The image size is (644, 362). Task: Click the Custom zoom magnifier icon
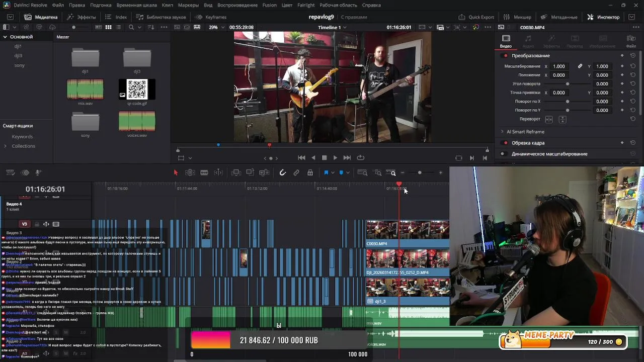coord(392,172)
